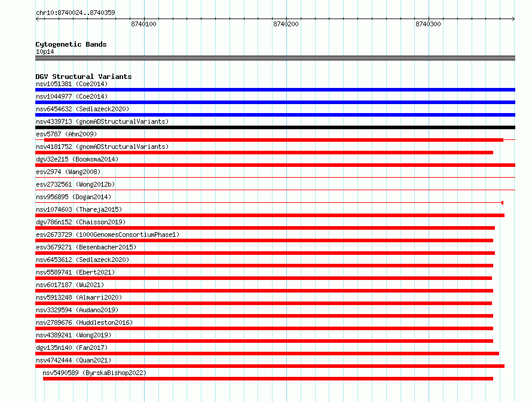Click the gray 10p14 cytogenetic band bar
This screenshot has width=532, height=402.
275,58
